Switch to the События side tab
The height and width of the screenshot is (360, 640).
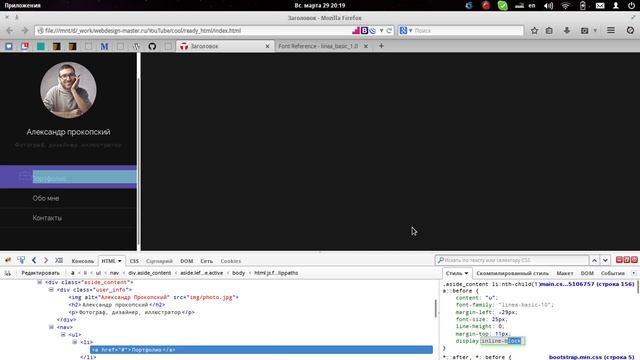click(613, 273)
